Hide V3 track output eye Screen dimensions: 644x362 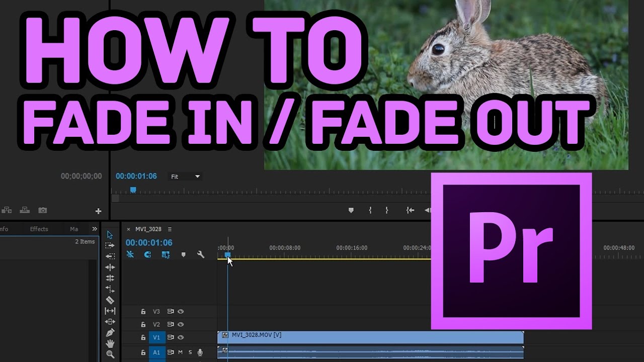[181, 312]
